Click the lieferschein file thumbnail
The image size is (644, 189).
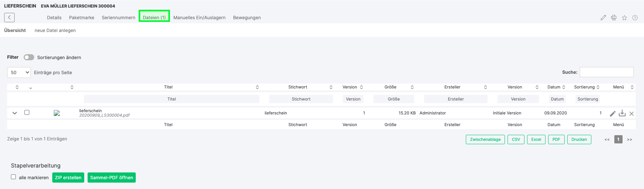point(57,113)
